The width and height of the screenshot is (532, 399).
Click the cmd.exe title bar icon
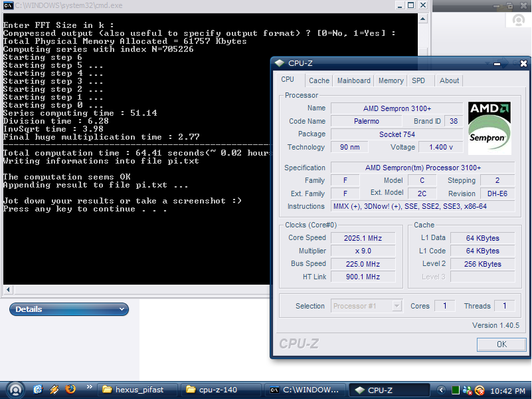pos(8,5)
